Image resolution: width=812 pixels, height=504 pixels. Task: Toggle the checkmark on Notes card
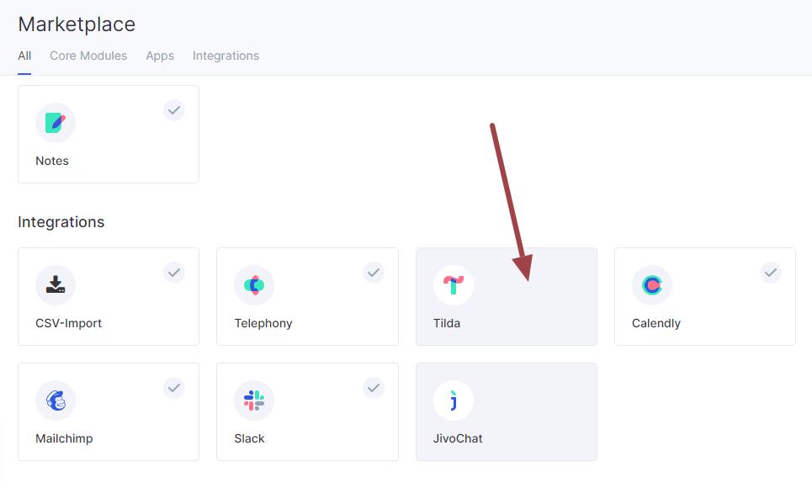[x=174, y=110]
